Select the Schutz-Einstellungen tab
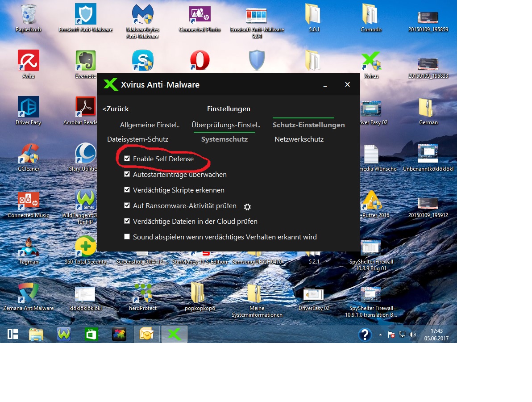This screenshot has width=532, height=402. (308, 125)
